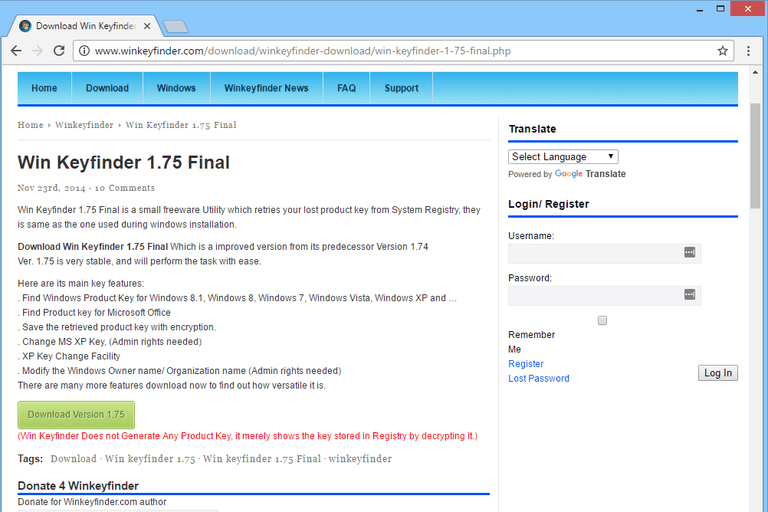
Task: Open the FAQ menu item
Action: pyautogui.click(x=346, y=88)
